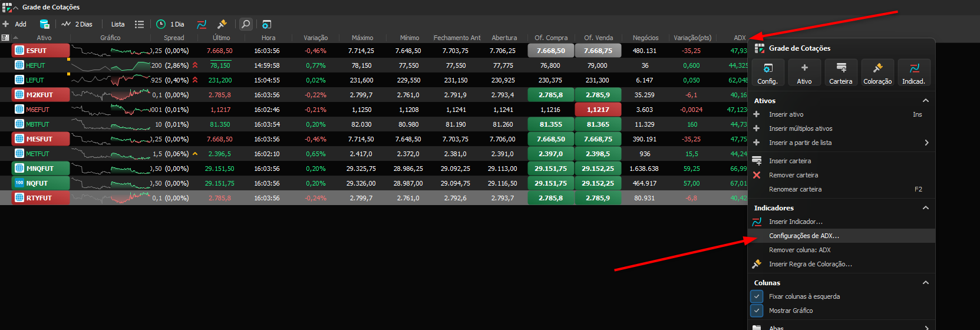980x330 pixels.
Task: Click the Add asset plus button
Action: pos(15,24)
